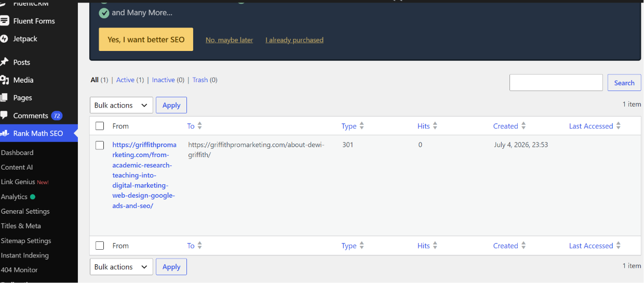Open Pages in the admin menu

[x=23, y=97]
